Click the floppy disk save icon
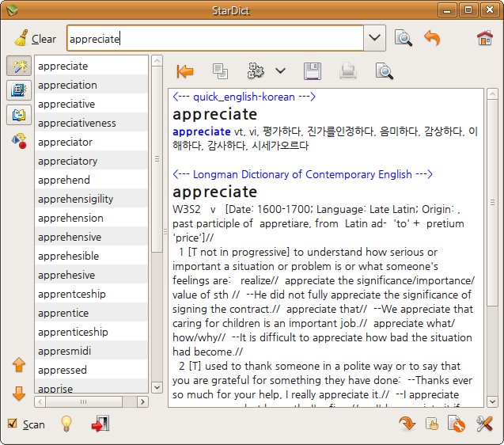 point(313,70)
